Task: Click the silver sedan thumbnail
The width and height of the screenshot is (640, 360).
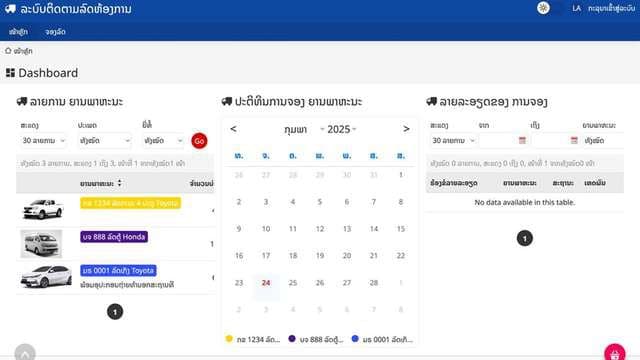Action: 46,276
